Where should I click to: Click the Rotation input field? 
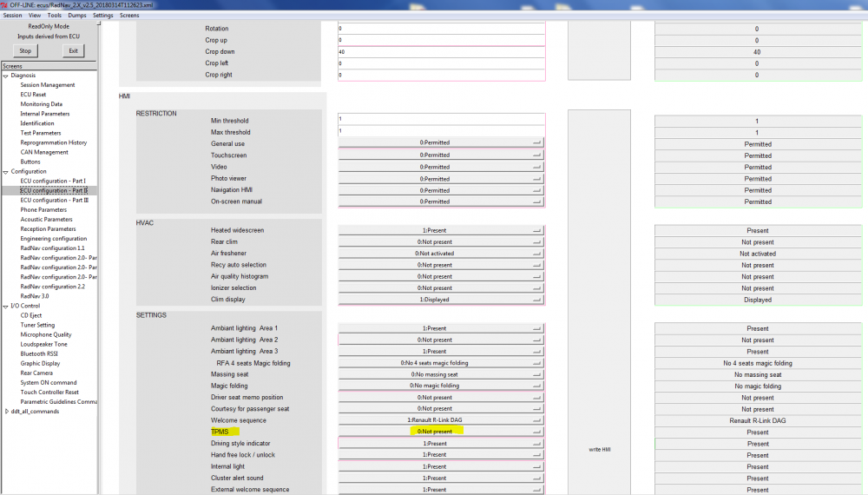pyautogui.click(x=441, y=29)
